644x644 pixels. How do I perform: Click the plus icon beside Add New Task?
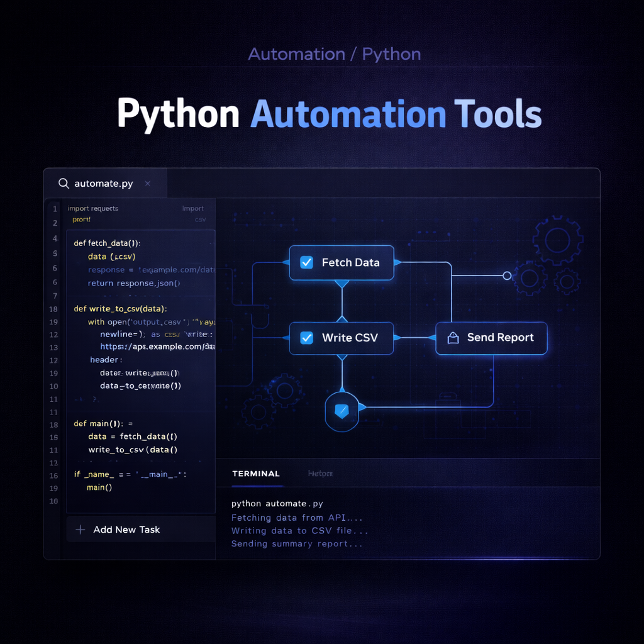point(80,530)
